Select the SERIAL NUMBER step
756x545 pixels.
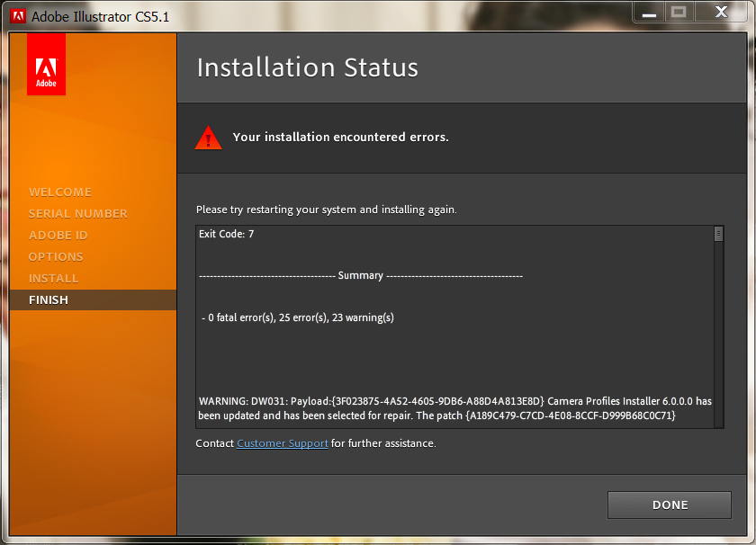coord(78,213)
